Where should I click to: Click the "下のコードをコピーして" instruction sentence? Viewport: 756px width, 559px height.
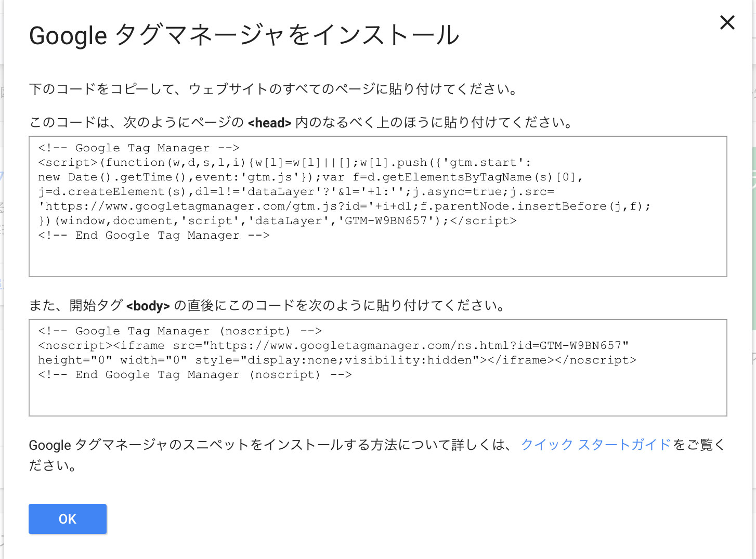(x=273, y=89)
